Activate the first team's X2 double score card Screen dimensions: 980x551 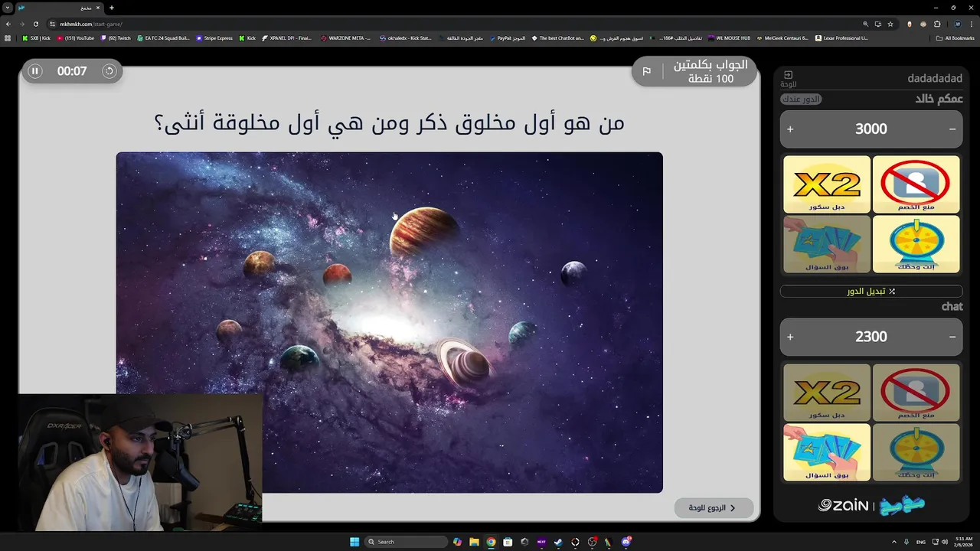click(827, 184)
